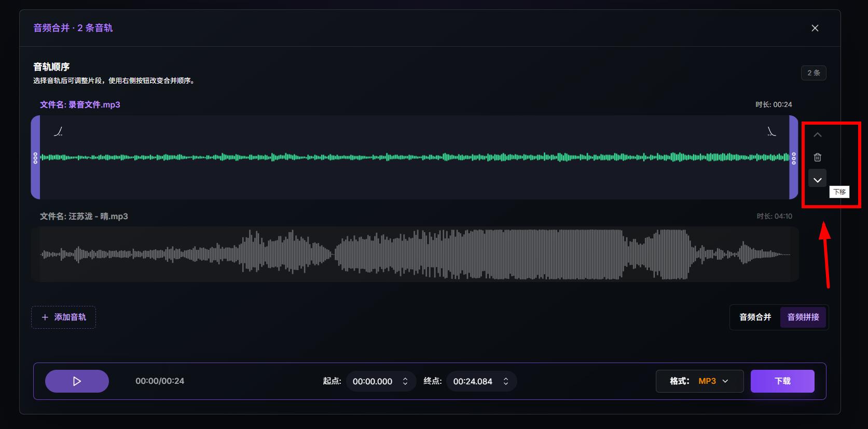Click the fade-out curve icon on first track
The image size is (868, 429).
tap(771, 132)
